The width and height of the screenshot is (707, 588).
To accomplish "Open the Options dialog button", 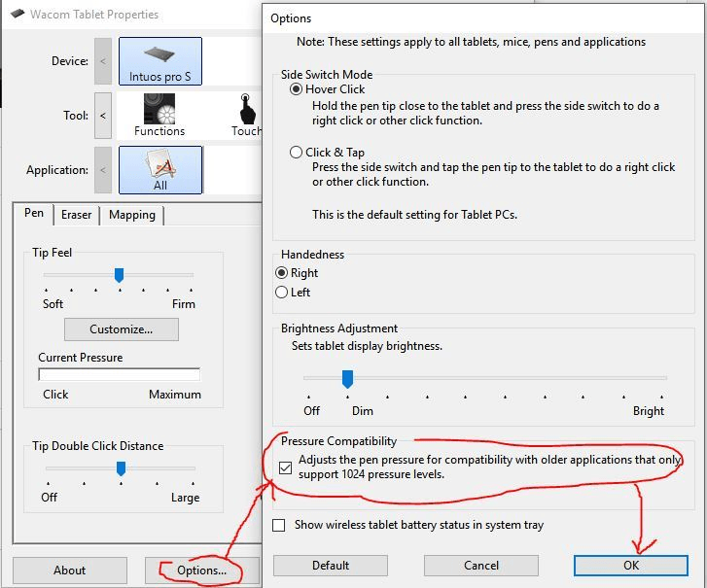I will 201,570.
